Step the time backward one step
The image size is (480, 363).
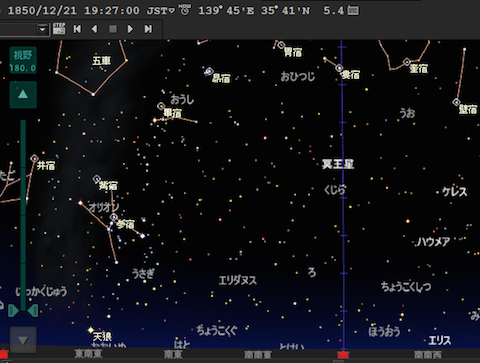(x=95, y=29)
